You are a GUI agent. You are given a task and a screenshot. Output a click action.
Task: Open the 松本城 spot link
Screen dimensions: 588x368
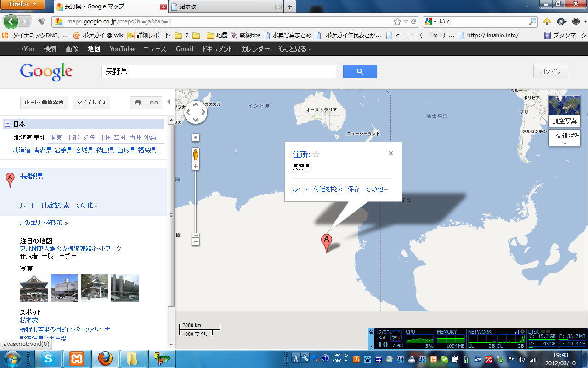[29, 320]
